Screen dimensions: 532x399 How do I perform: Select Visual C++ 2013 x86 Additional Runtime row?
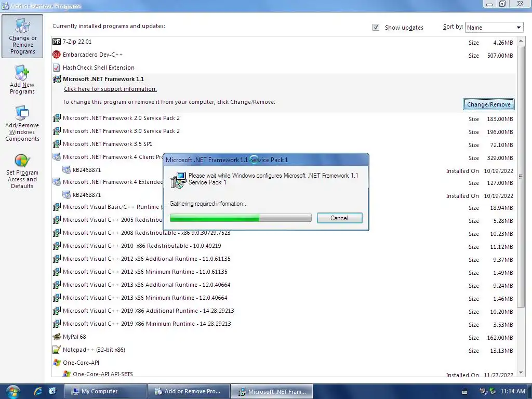click(283, 285)
